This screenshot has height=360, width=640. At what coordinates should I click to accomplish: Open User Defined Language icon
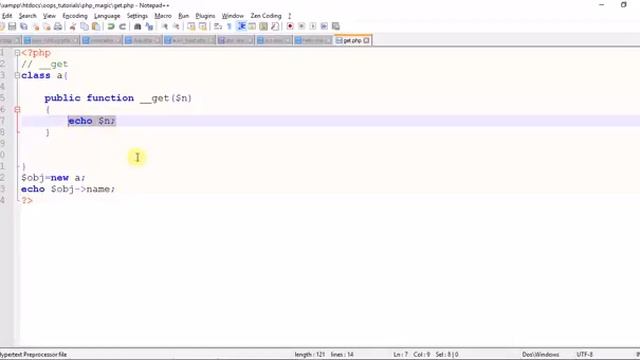click(252, 27)
